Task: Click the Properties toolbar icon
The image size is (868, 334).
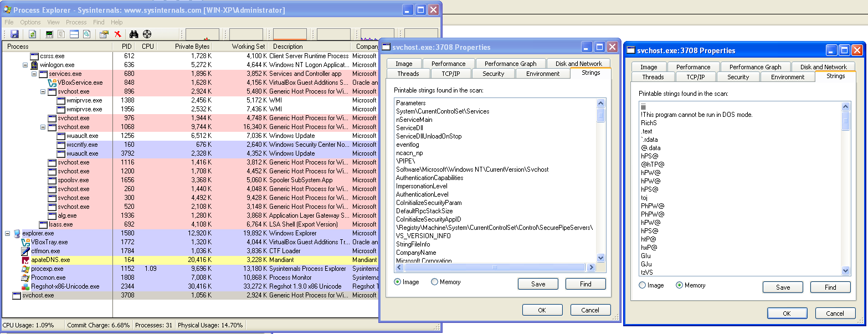Action: pyautogui.click(x=104, y=34)
